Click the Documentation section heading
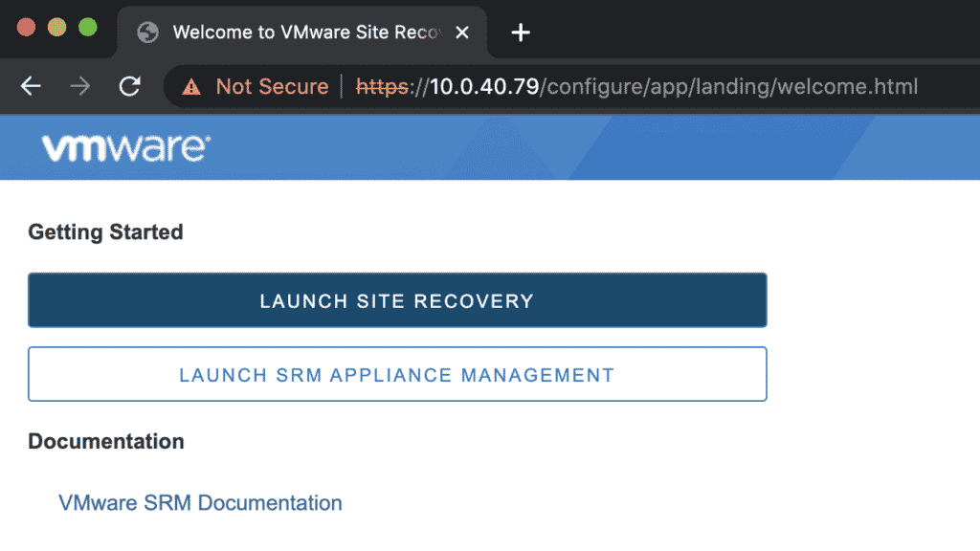 click(x=106, y=441)
